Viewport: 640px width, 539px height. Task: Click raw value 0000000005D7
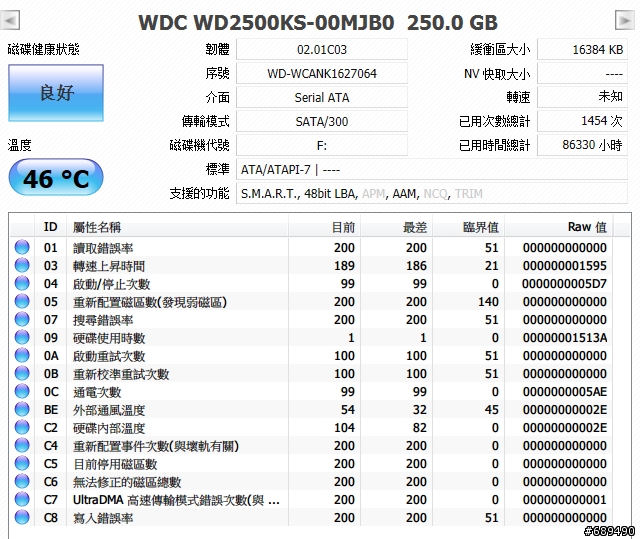(x=564, y=284)
